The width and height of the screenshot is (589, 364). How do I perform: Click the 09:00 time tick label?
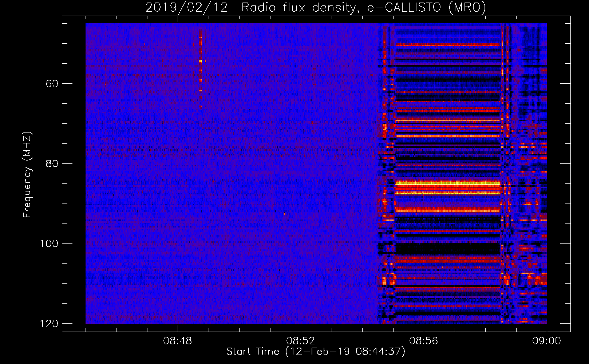coord(546,341)
